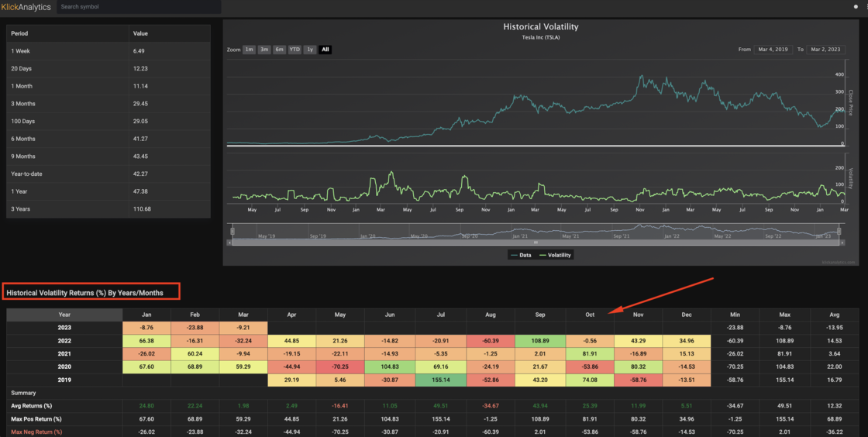Click the navigator scrollbar right arrow
Viewport: 868px width, 437px height.
pos(842,243)
